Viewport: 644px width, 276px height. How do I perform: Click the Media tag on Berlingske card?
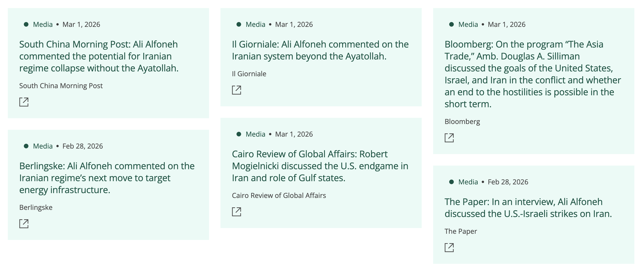tap(43, 146)
